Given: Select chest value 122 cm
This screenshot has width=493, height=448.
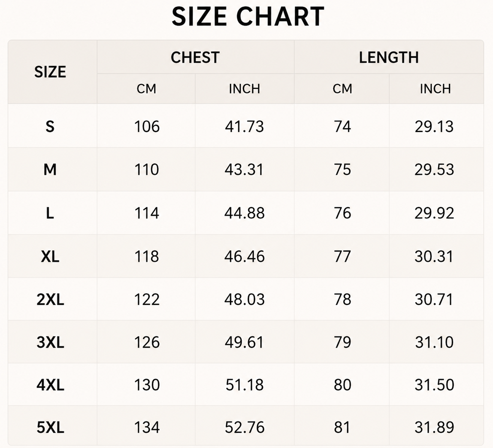Looking at the screenshot, I should (x=147, y=300).
